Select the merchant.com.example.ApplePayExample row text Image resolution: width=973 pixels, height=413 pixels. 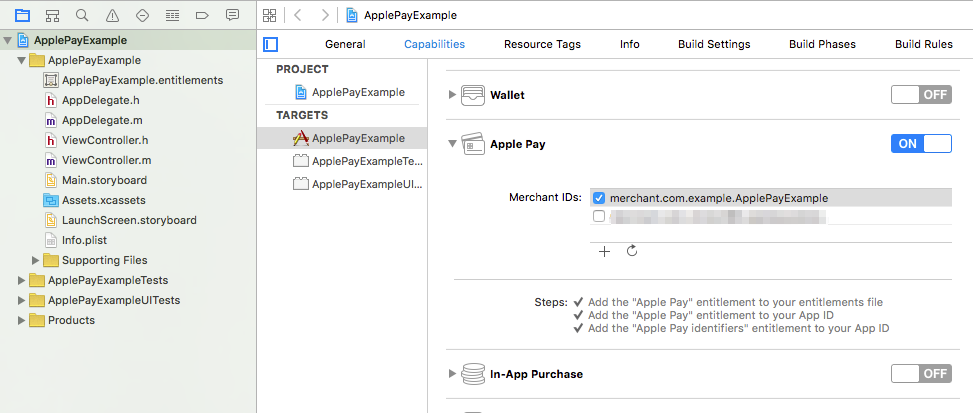719,198
